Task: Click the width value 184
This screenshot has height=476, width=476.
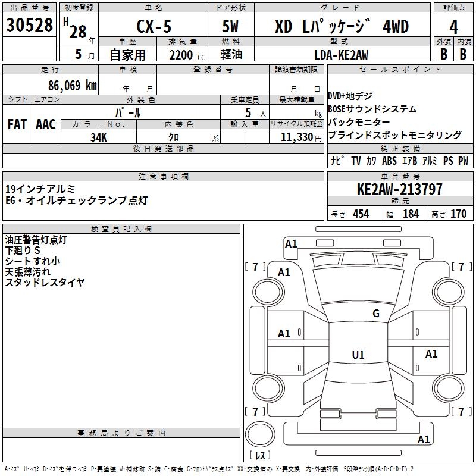Action: pyautogui.click(x=411, y=214)
